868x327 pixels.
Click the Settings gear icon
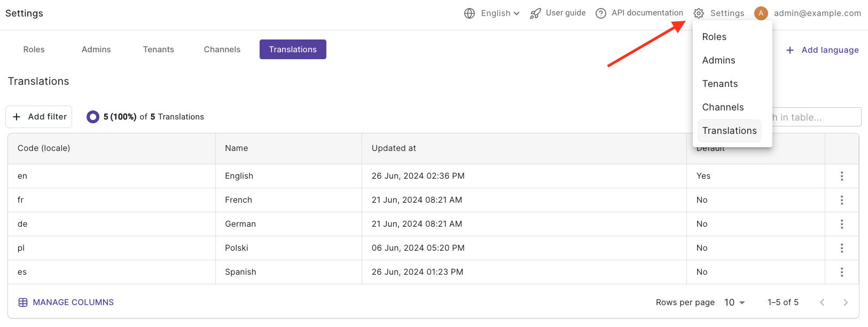pos(699,13)
